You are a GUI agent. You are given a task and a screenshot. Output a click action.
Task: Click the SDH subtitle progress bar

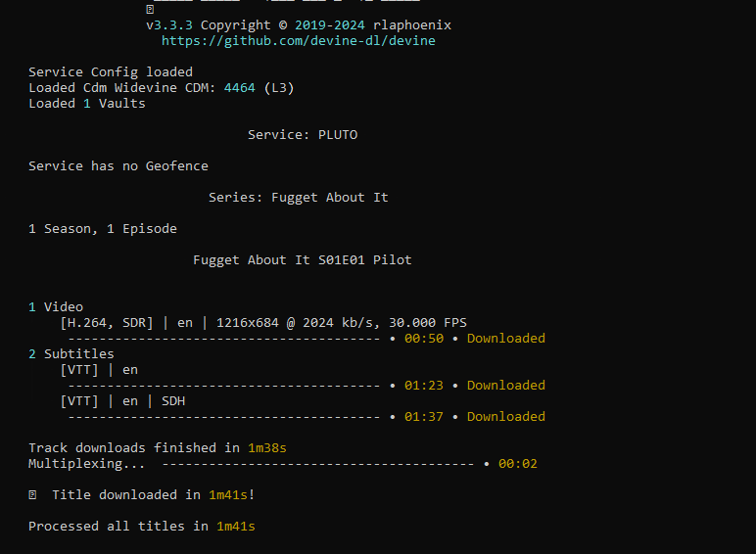pos(223,417)
